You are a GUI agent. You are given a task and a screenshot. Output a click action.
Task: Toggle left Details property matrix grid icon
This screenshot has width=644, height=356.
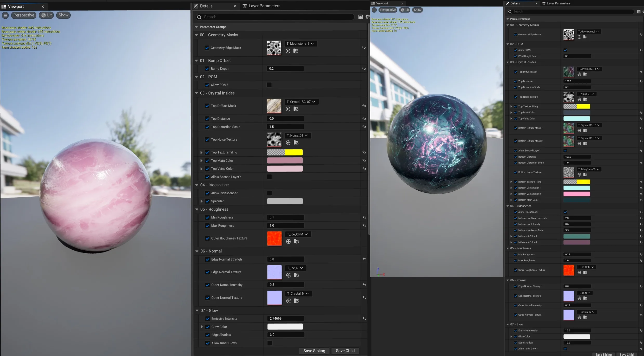point(360,17)
